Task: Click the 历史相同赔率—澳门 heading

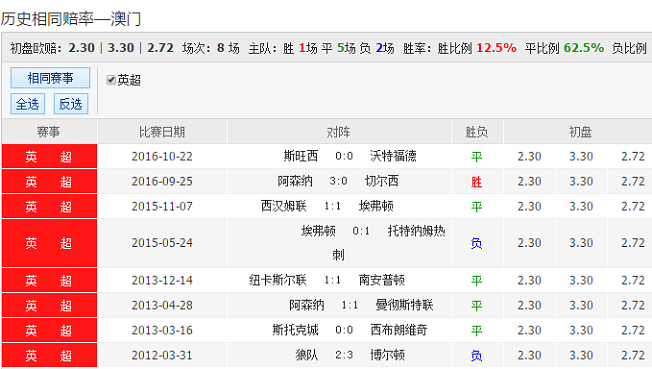Action: [71, 19]
